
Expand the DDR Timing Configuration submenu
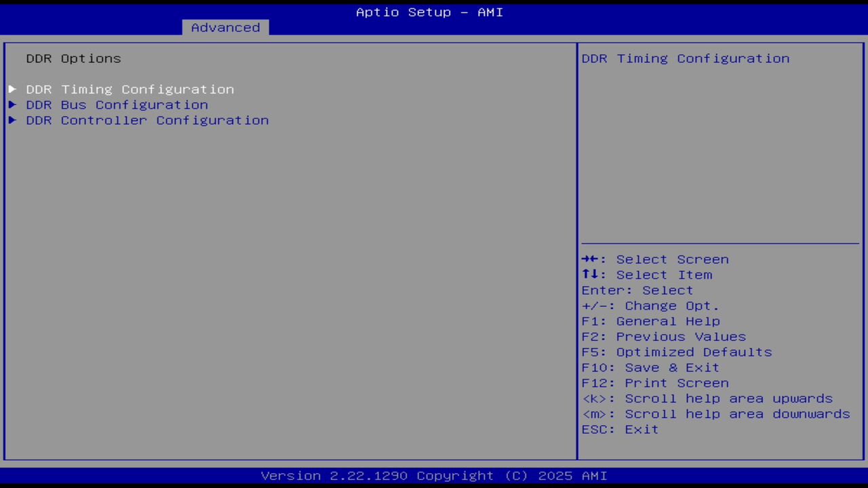[130, 89]
